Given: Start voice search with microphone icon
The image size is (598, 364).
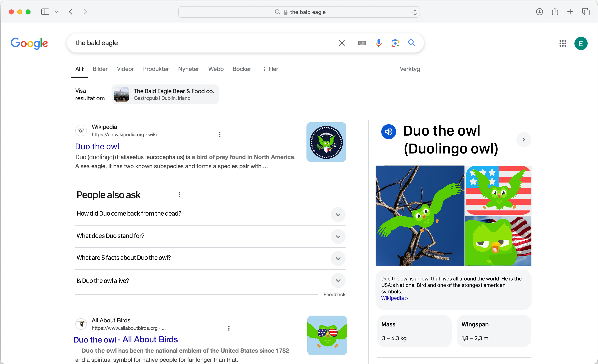Looking at the screenshot, I should coord(379,43).
